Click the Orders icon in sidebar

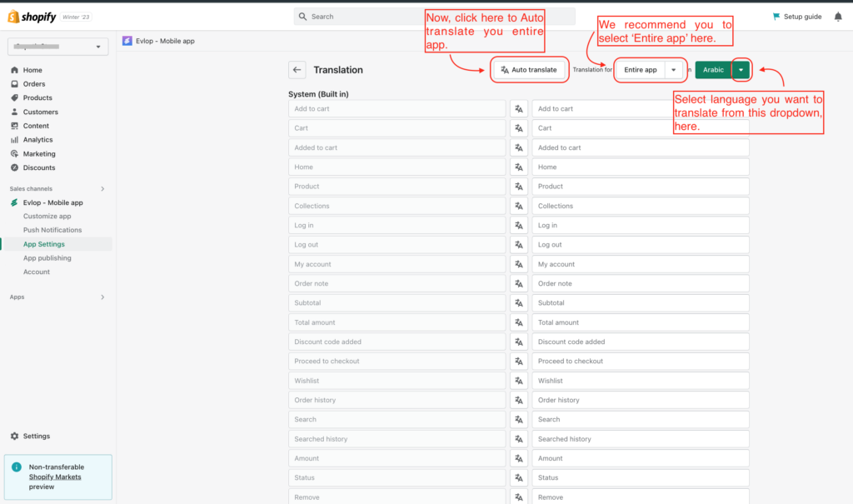pos(15,84)
